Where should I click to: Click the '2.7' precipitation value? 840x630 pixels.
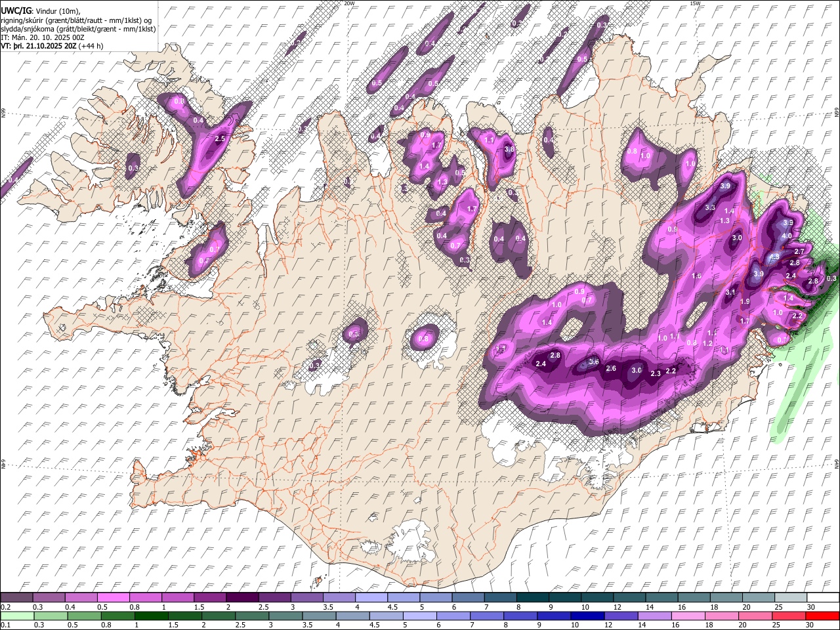click(x=799, y=251)
